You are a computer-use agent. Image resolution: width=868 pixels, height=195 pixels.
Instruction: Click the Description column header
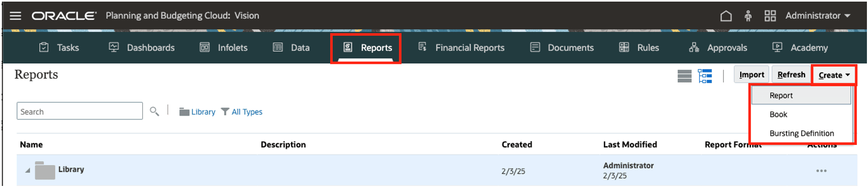click(x=283, y=144)
